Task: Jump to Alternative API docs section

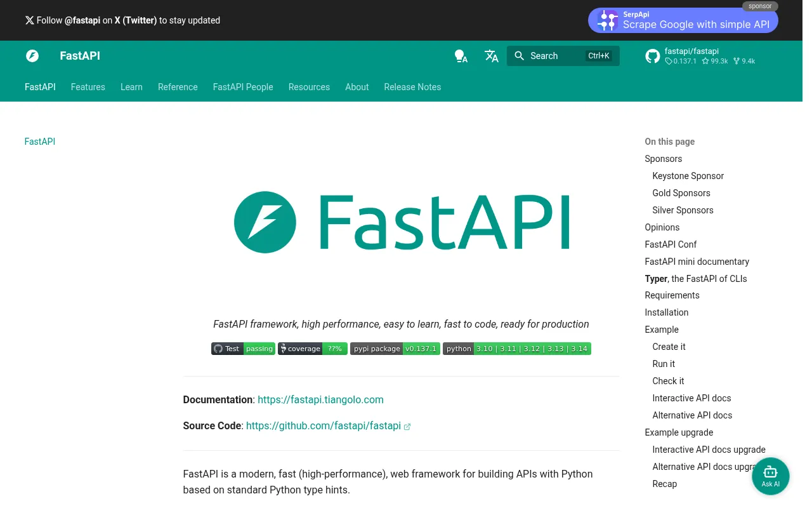Action: [x=693, y=415]
